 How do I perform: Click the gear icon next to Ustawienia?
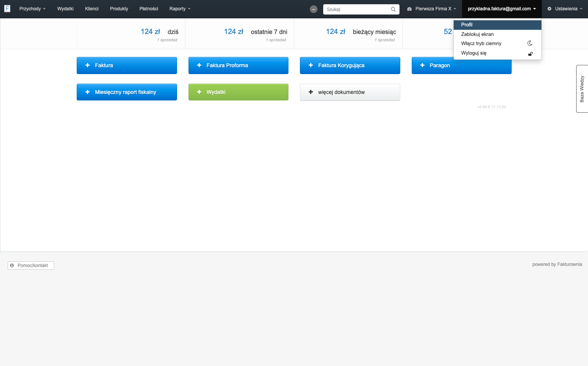pos(549,9)
